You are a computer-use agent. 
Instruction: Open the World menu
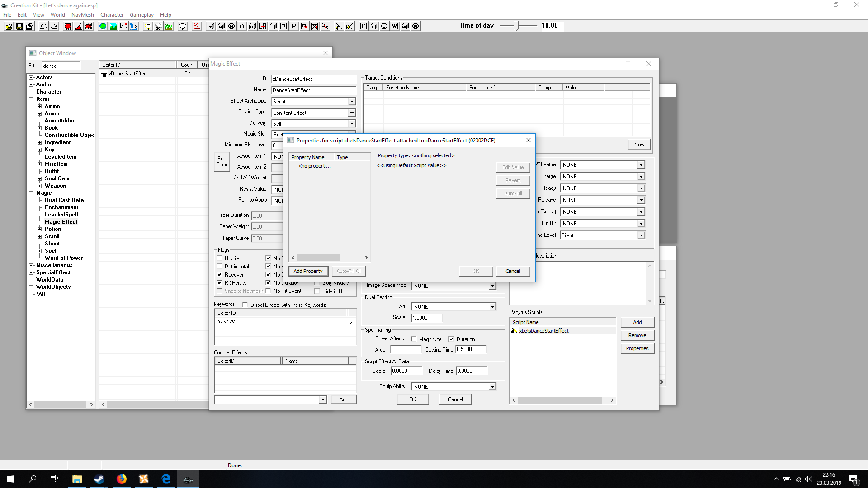(58, 15)
